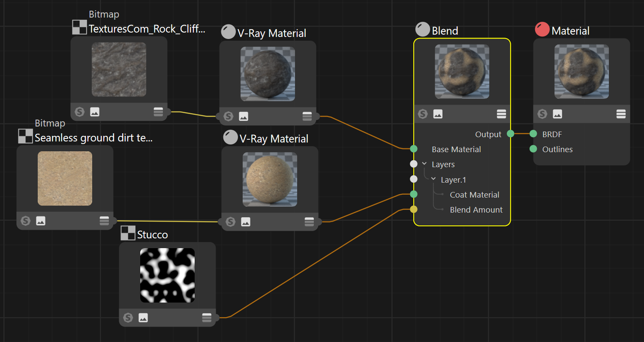Click the red sphere icon beside Material title
Screen dimensions: 644x342
(x=542, y=30)
